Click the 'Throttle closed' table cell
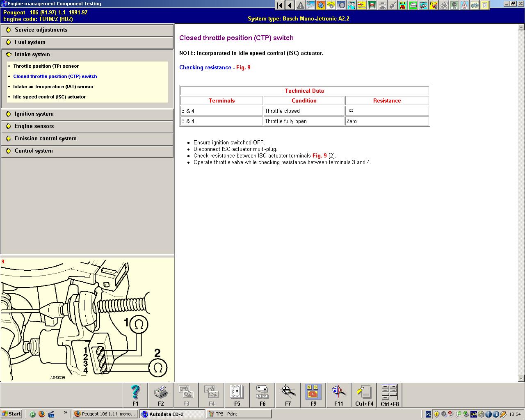This screenshot has width=525, height=420. click(x=304, y=111)
